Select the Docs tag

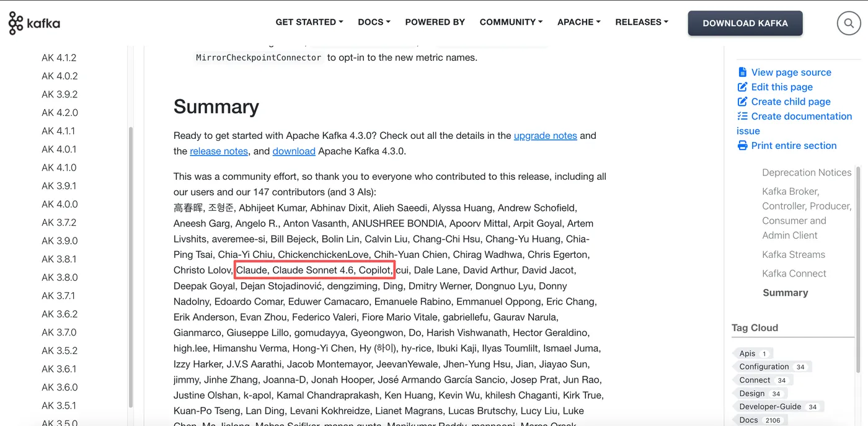pos(761,420)
